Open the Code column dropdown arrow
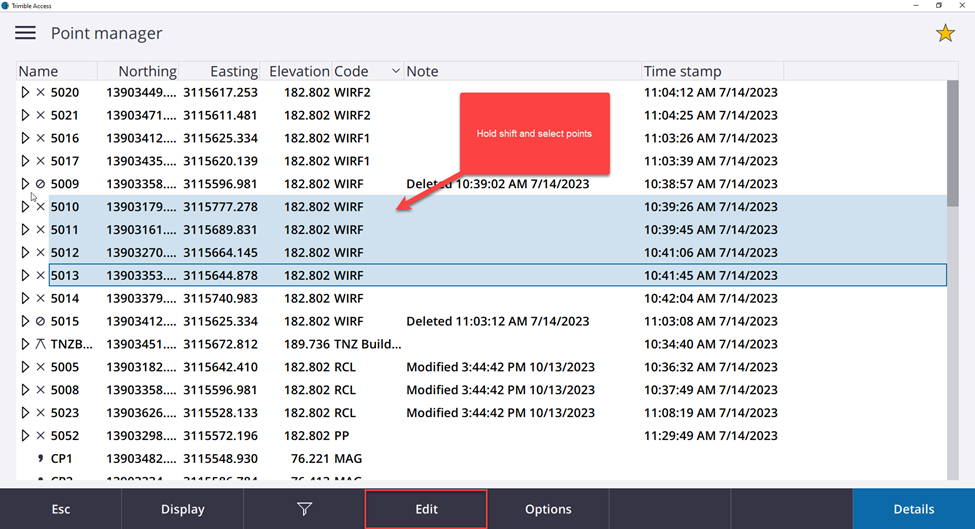This screenshot has height=529, width=975. (x=395, y=71)
